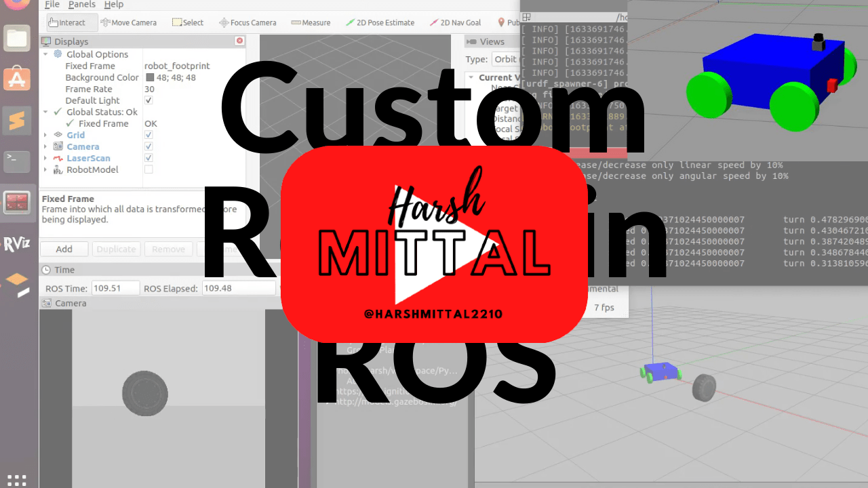868x488 pixels.
Task: Open Terminal from the dock
Action: [17, 161]
